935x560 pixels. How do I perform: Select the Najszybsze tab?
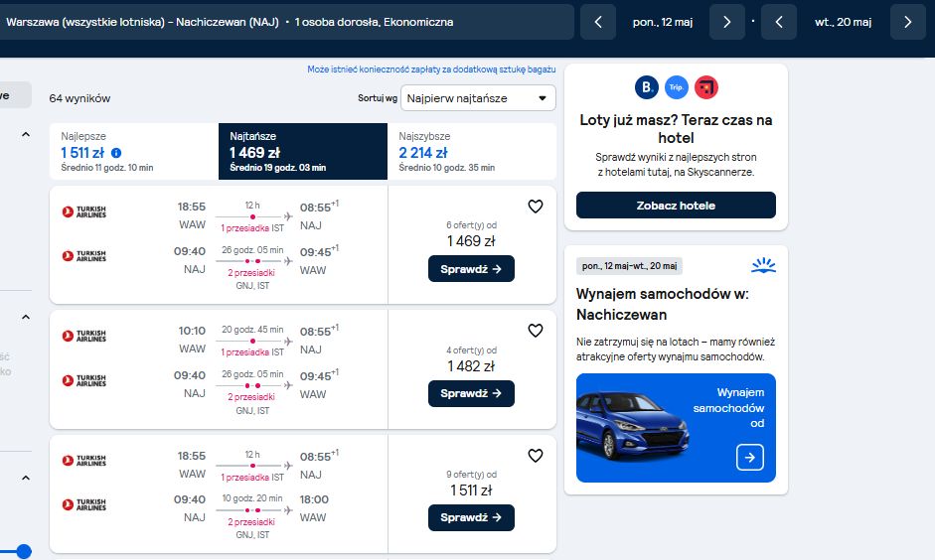pos(472,151)
